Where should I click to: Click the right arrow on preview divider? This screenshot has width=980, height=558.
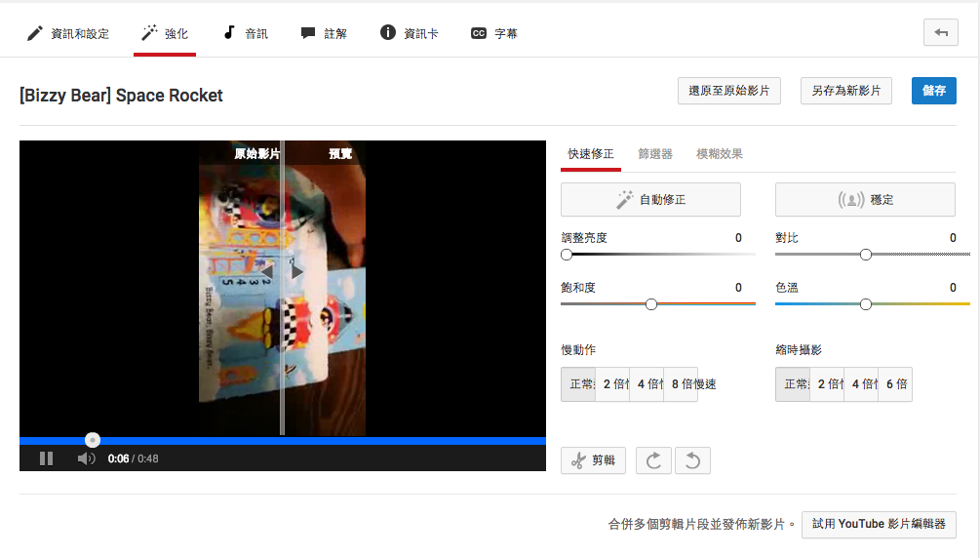coord(297,272)
